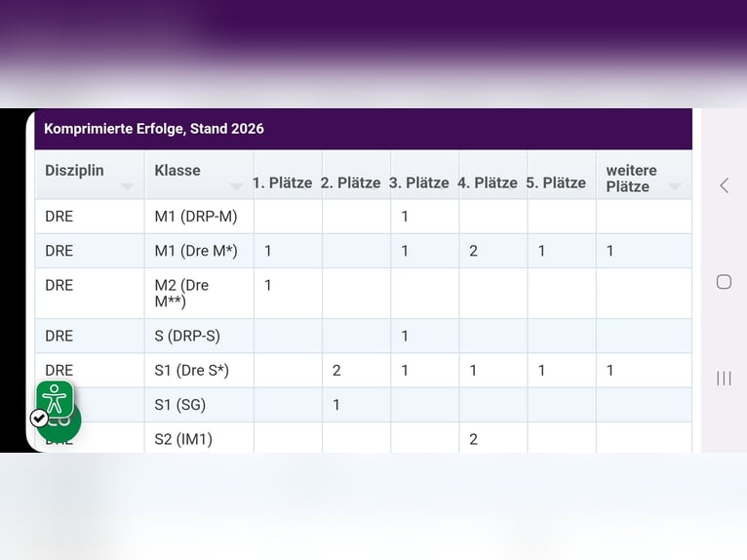Tap the Android home square button

tap(724, 282)
